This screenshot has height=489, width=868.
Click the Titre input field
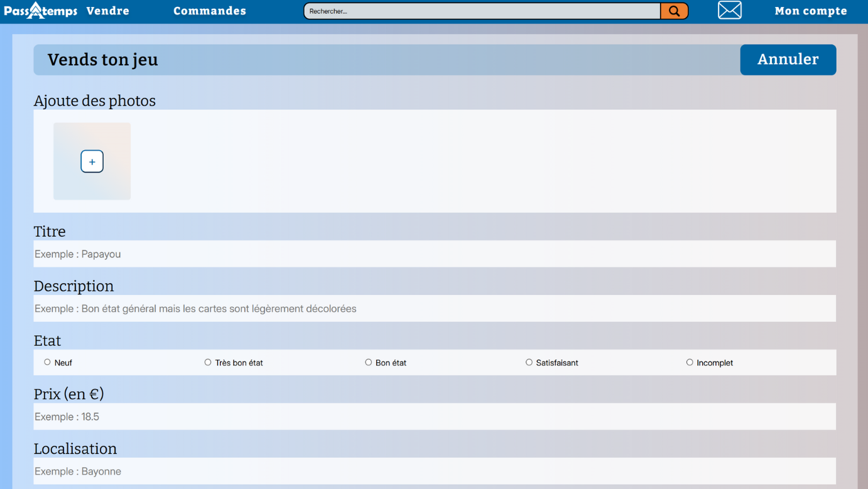(x=435, y=254)
